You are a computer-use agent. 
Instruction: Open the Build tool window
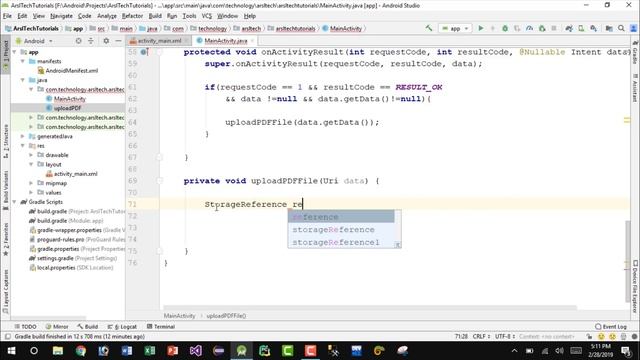(88, 327)
